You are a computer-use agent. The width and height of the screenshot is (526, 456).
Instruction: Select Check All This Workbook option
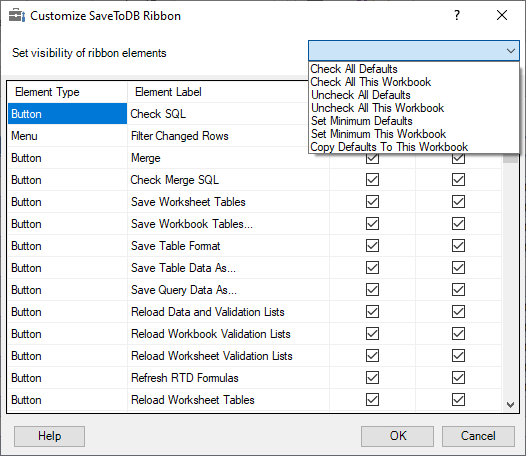371,82
